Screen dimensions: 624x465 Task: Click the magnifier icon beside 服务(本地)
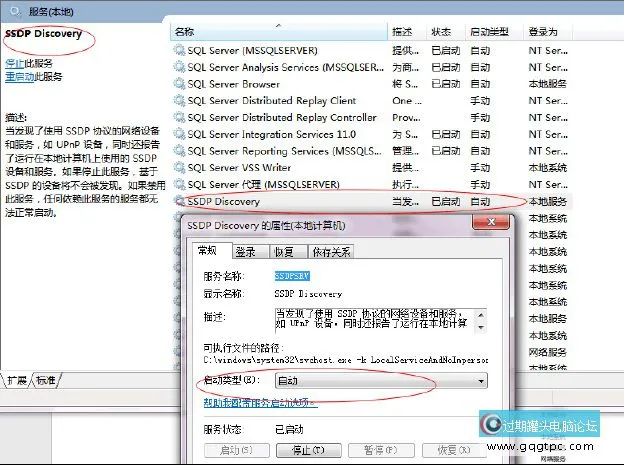click(x=15, y=12)
